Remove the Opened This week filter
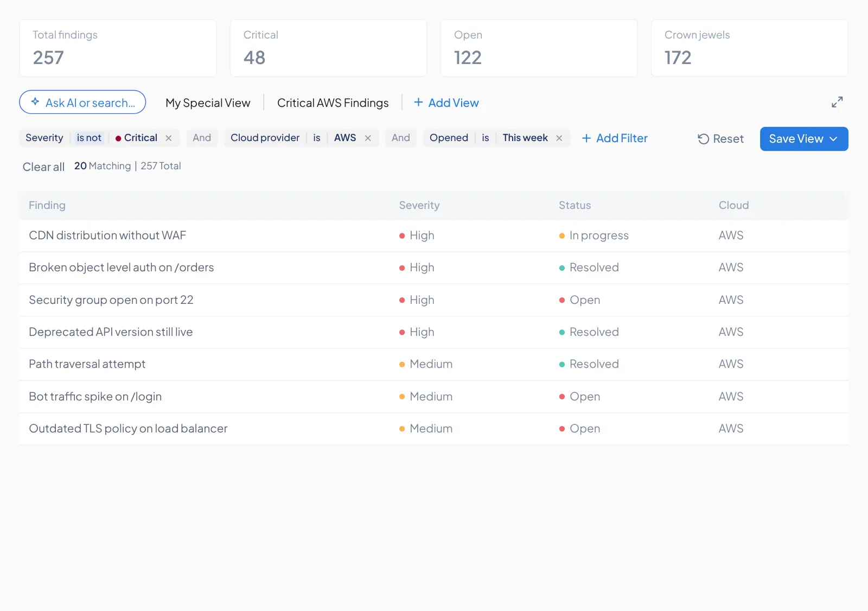The image size is (868, 611). point(559,138)
